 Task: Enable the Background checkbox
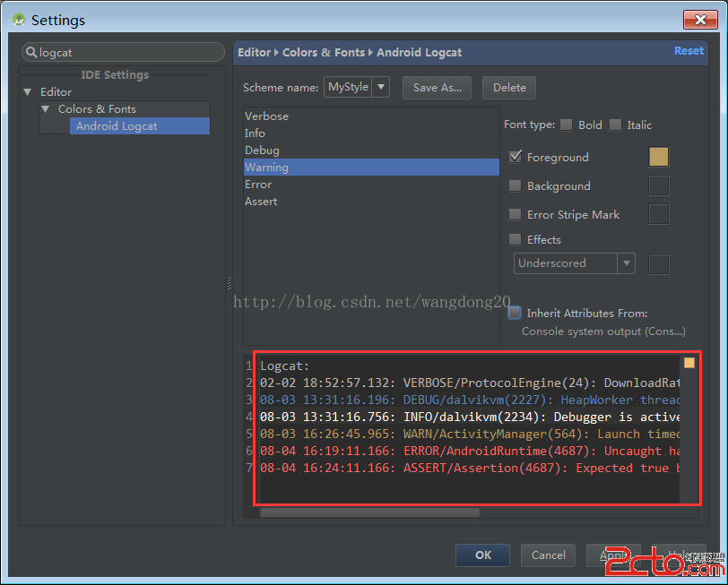(515, 185)
